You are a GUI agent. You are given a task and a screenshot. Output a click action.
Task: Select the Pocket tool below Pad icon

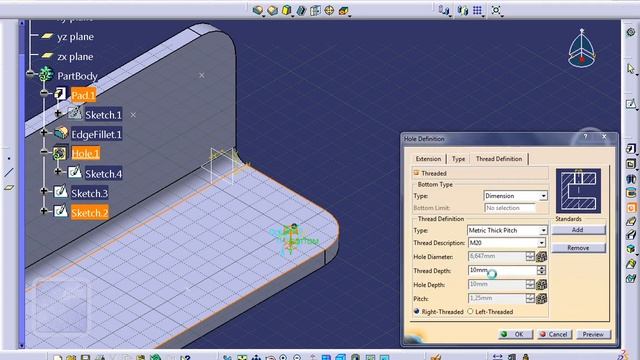[631, 164]
